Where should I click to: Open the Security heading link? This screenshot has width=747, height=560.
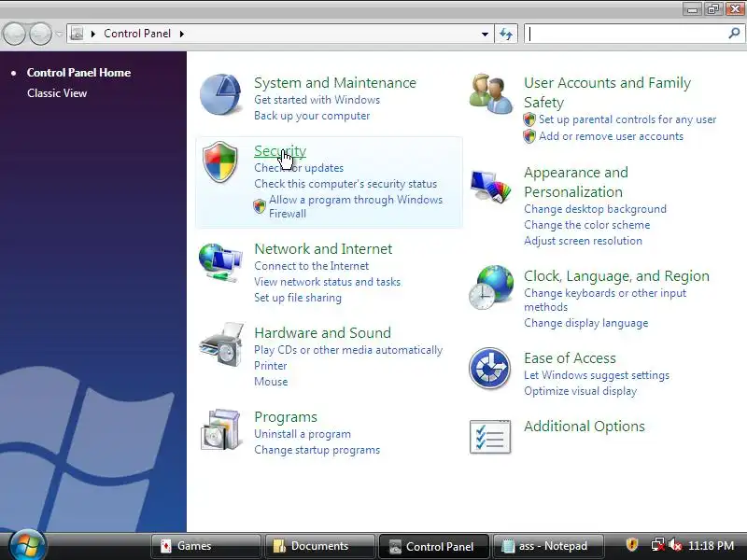280,151
